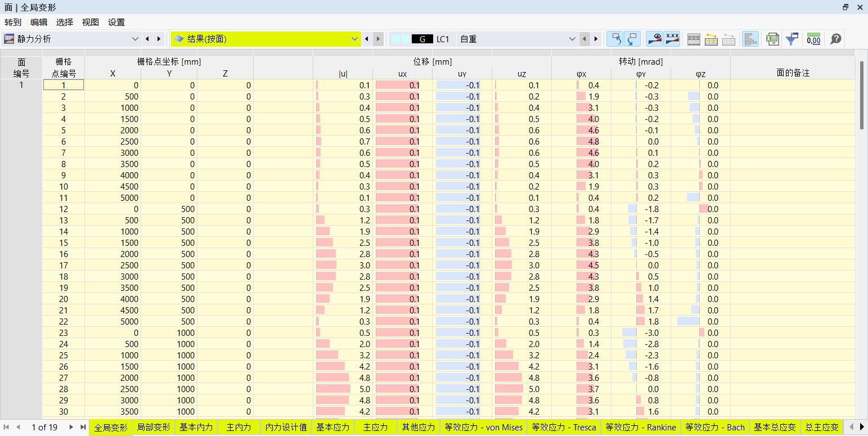The width and height of the screenshot is (868, 436).
Task: Open the 编辑 menu
Action: (x=39, y=23)
